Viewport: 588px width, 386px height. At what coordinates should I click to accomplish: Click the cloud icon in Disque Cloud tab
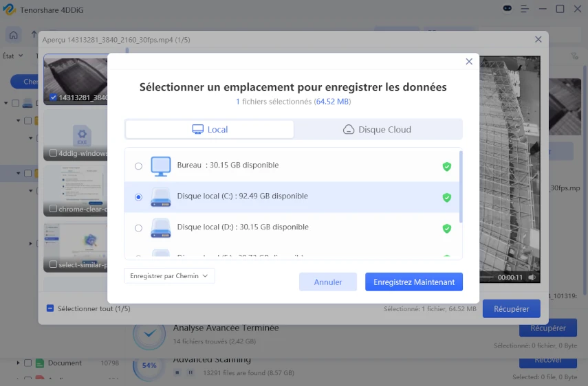[x=349, y=130]
